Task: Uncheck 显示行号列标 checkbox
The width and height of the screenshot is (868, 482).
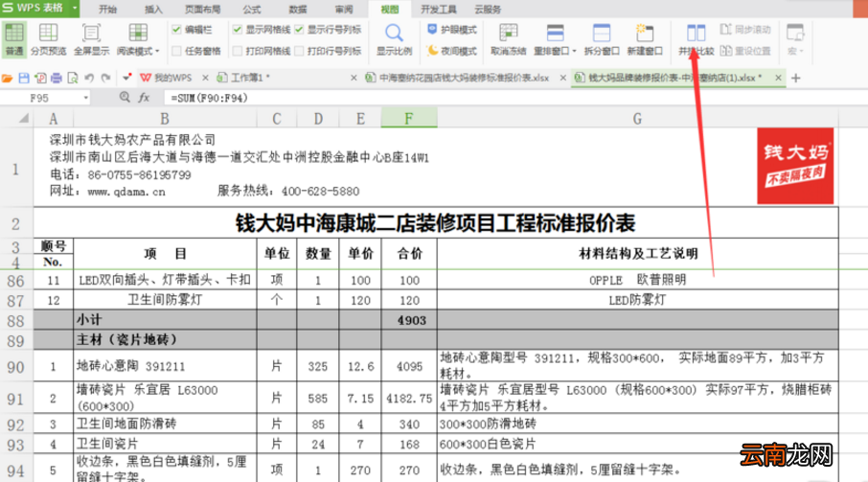Action: point(299,30)
